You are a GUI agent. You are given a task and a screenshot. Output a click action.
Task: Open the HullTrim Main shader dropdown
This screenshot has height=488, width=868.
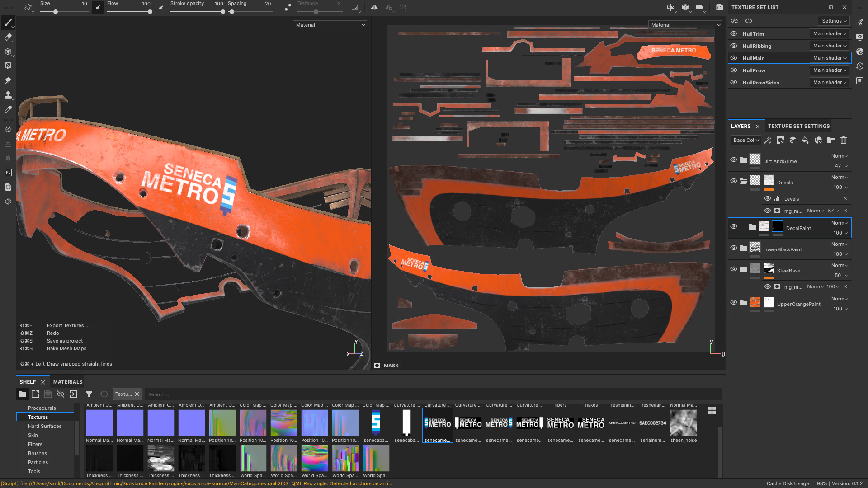(830, 33)
